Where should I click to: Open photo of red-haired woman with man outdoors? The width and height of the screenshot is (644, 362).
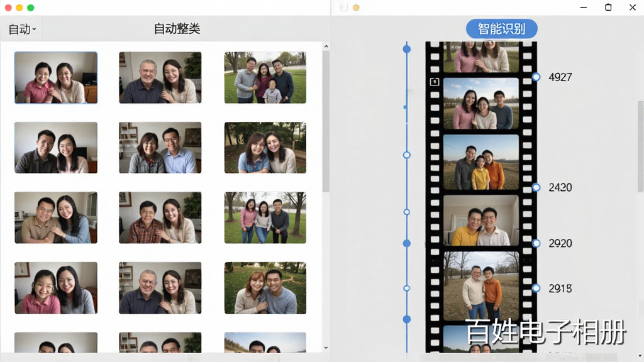(265, 288)
